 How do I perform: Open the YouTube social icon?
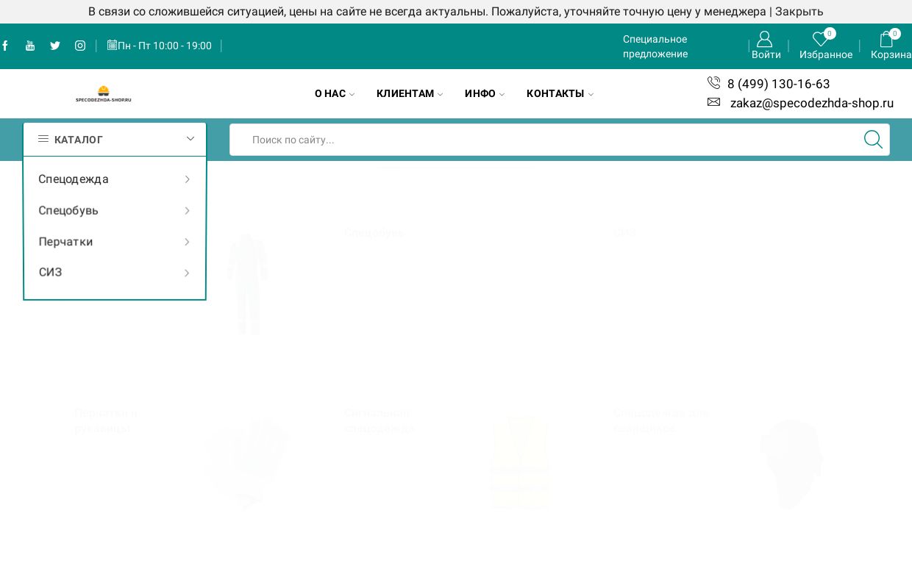[30, 46]
